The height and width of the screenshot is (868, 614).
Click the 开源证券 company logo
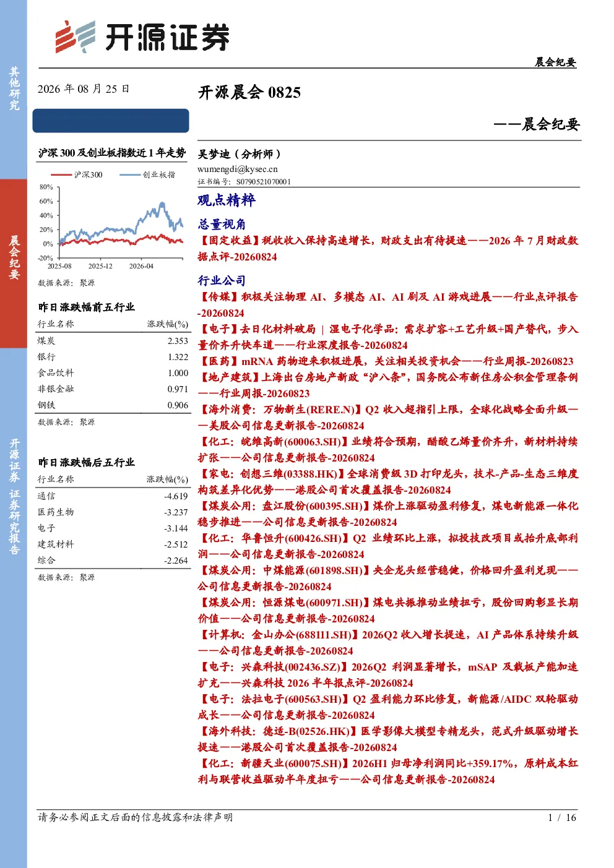tap(142, 37)
